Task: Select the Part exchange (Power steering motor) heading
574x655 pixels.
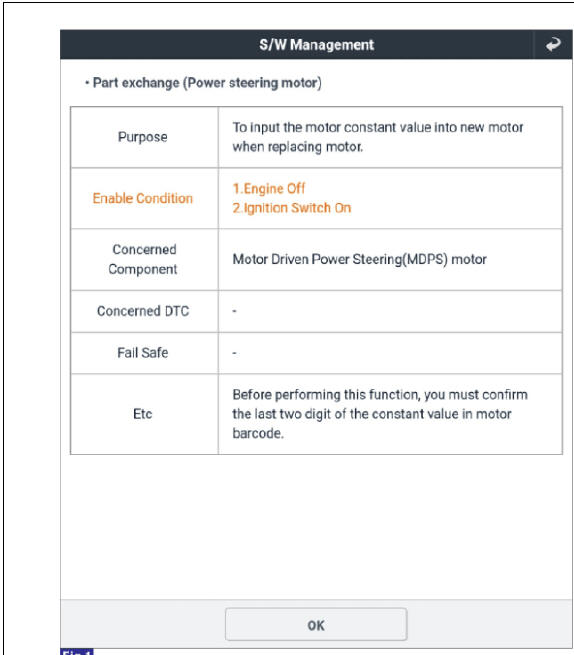Action: pos(203,83)
